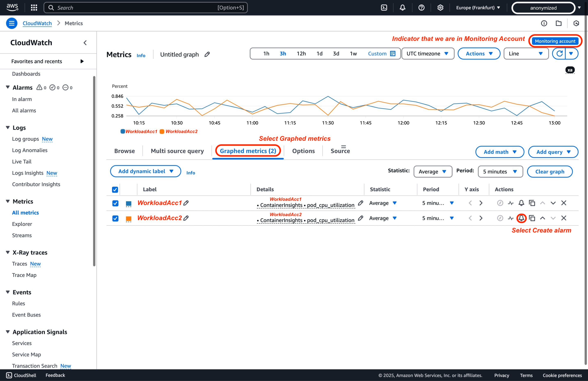Open the Europe (Frankfurt) region selector
Screen dimensions: 588x381
[x=478, y=8]
